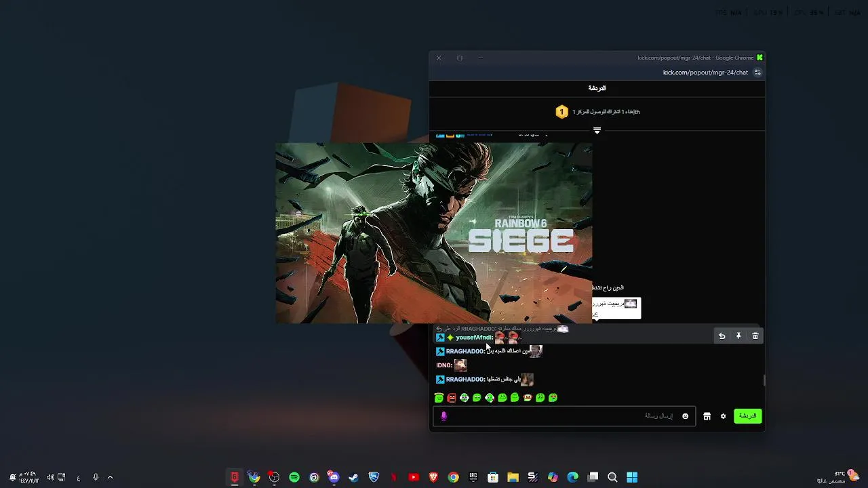The image size is (868, 488).
Task: Open the network icon in the system tray
Action: click(x=62, y=477)
